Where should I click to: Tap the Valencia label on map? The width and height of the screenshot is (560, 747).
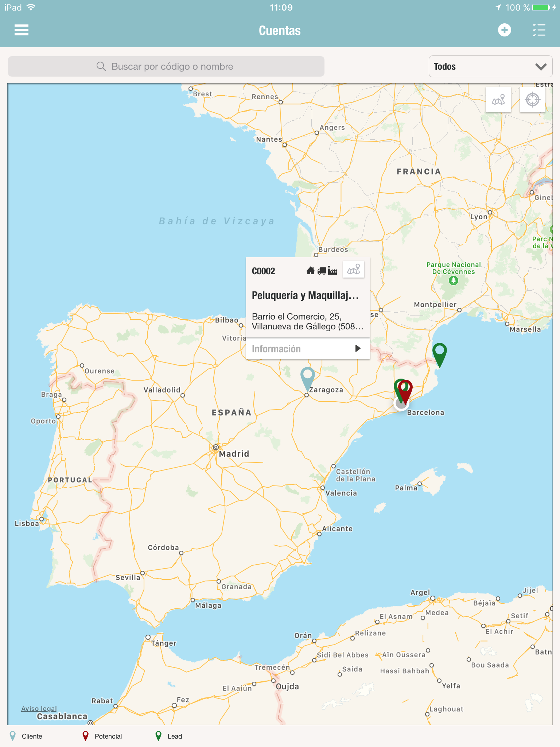[x=341, y=493]
